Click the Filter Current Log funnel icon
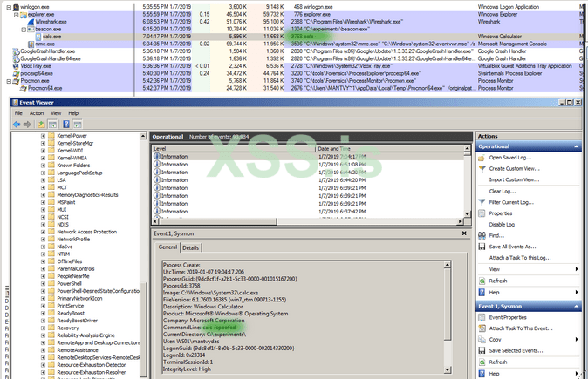588x379 pixels. [x=482, y=202]
